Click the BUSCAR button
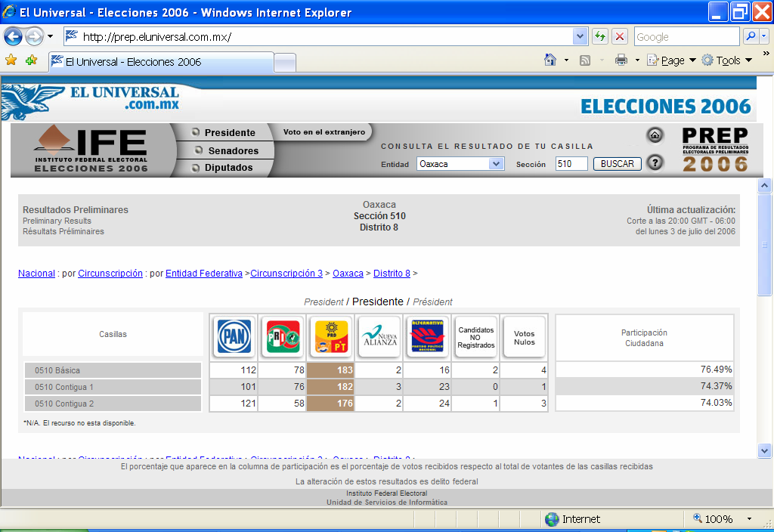This screenshot has height=532, width=774. (617, 164)
